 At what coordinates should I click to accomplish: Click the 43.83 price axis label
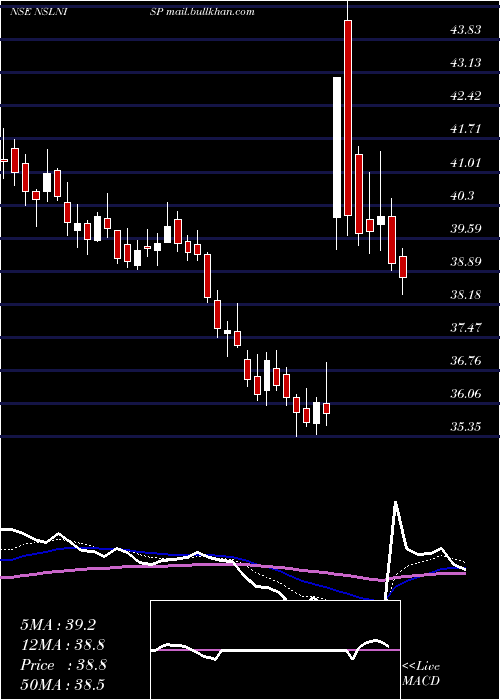(x=466, y=29)
